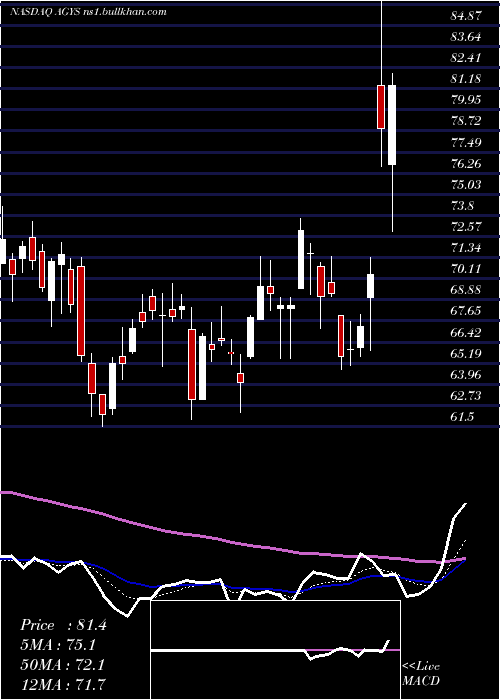Click the 73.8 price axis label

pos(462,206)
